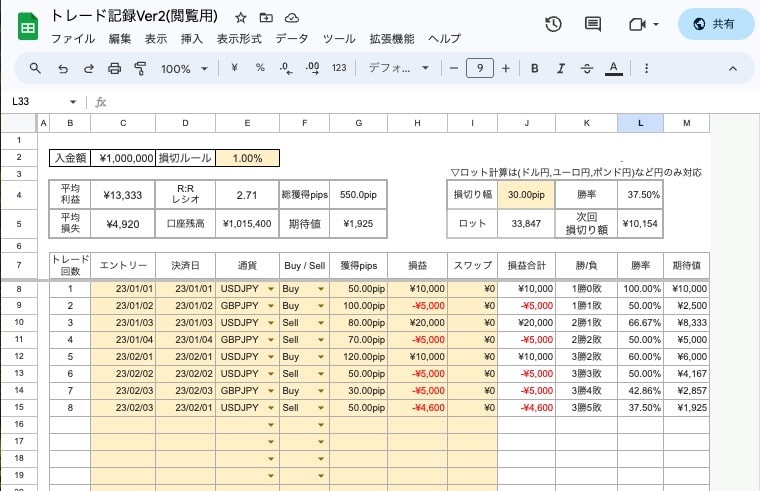Screen dimensions: 760x491
Task: Select the 33,847 lot cell
Action: click(x=526, y=224)
